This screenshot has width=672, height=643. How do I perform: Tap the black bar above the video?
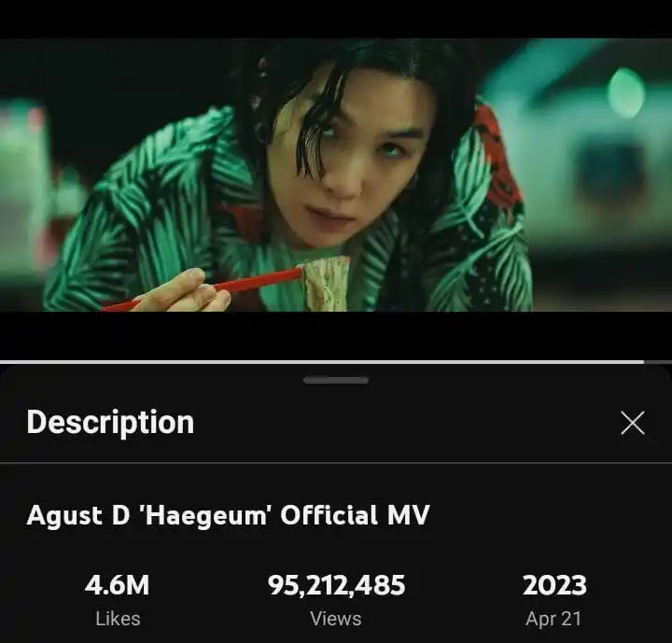click(x=336, y=20)
